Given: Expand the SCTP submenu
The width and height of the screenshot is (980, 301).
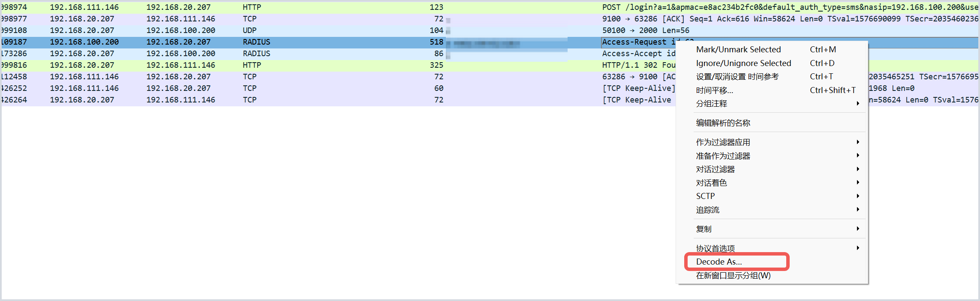Looking at the screenshot, I should pos(772,196).
